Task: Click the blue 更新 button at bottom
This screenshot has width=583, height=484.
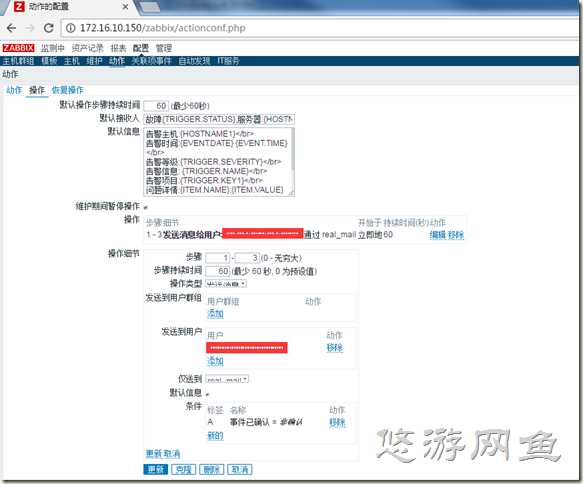Action: (x=156, y=470)
